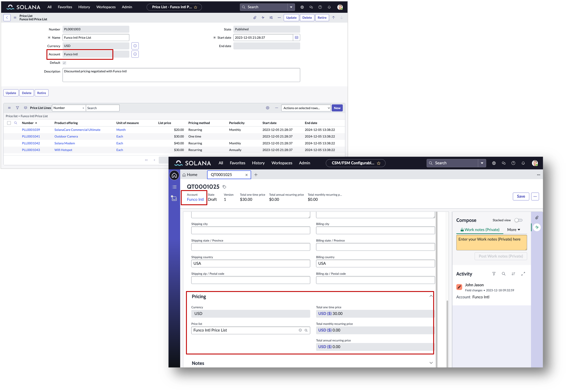The width and height of the screenshot is (568, 392).
Task: Open the list icon in workspace sidebar
Action: click(174, 187)
